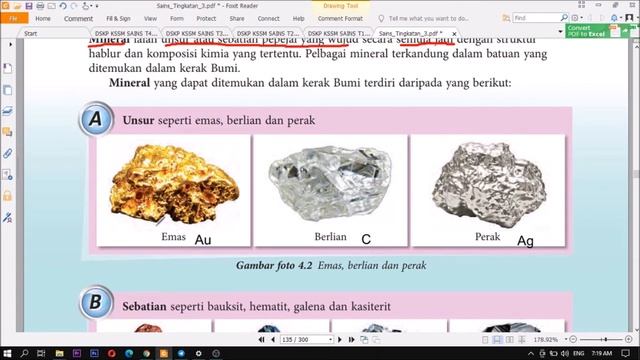Image resolution: width=640 pixels, height=360 pixels.
Task: Open Windows taskbar search
Action: tap(24, 353)
